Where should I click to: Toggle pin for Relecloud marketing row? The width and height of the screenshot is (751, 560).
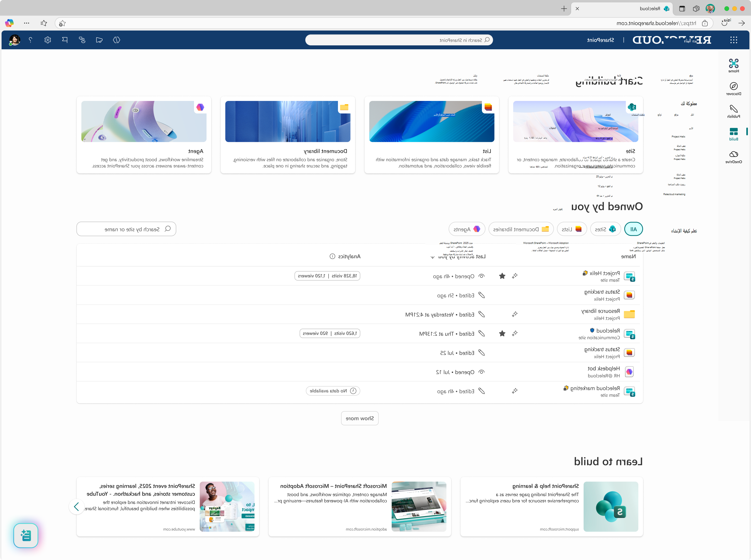(x=515, y=391)
